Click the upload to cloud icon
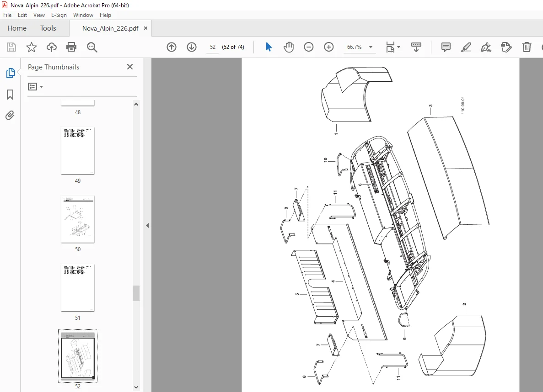The width and height of the screenshot is (543, 392). click(x=52, y=47)
